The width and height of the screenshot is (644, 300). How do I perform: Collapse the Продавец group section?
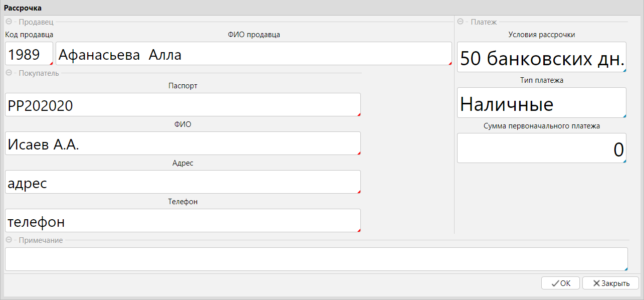pos(9,22)
